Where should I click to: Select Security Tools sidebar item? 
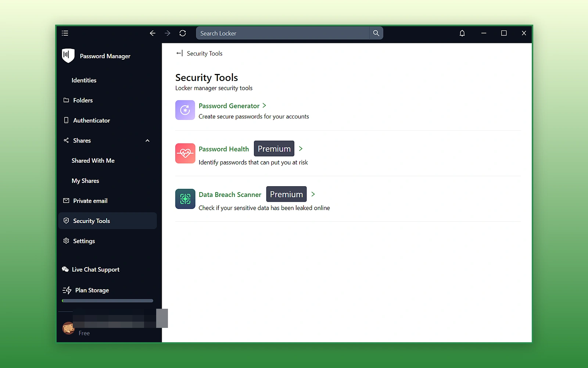[108, 221]
